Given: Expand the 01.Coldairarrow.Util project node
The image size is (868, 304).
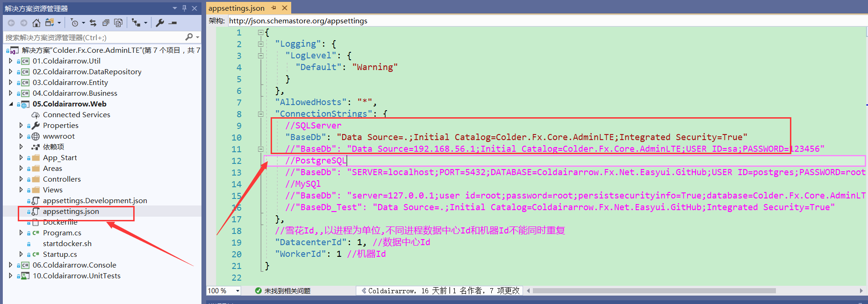Looking at the screenshot, I should pyautogui.click(x=10, y=61).
